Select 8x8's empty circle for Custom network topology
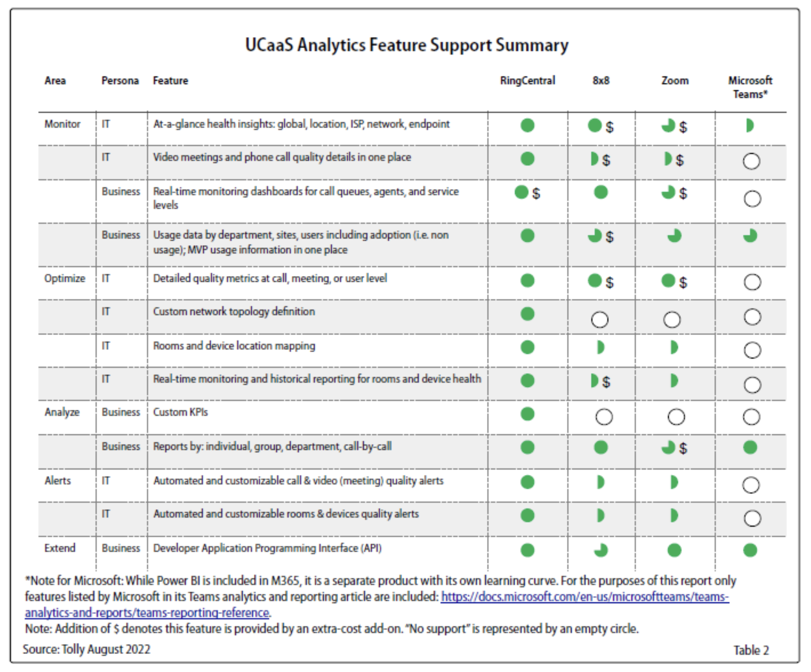This screenshot has height=672, width=811. [600, 319]
